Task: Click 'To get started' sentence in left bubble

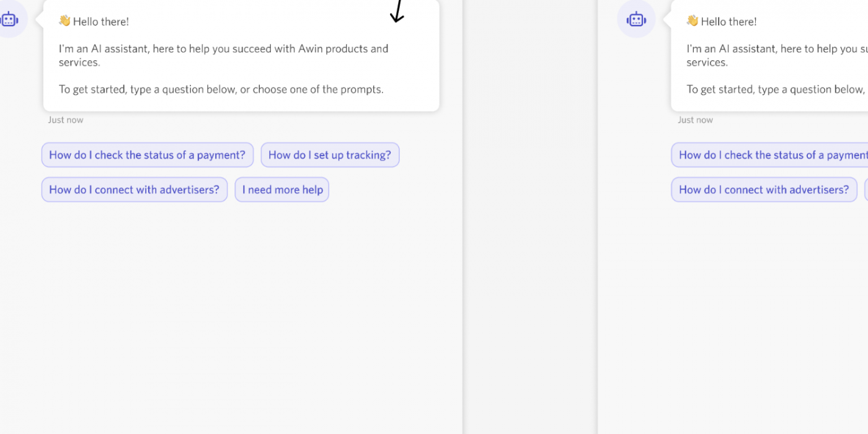Action: (221, 89)
